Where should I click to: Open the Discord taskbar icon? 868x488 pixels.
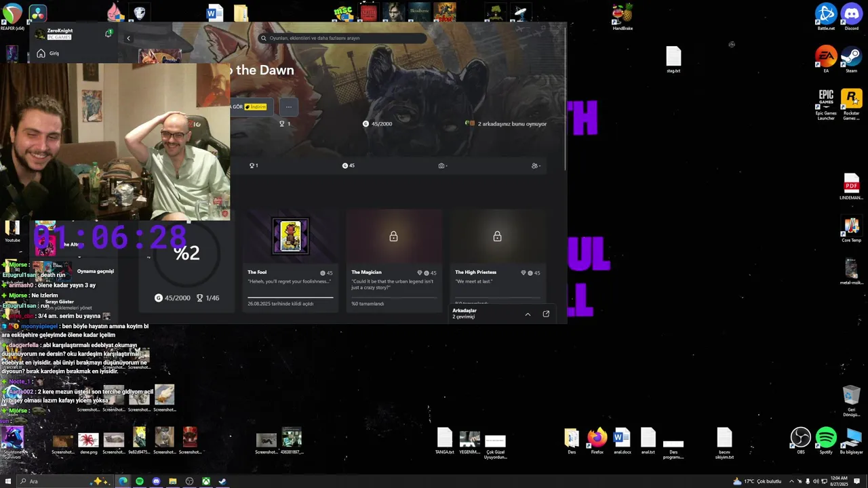pyautogui.click(x=156, y=481)
